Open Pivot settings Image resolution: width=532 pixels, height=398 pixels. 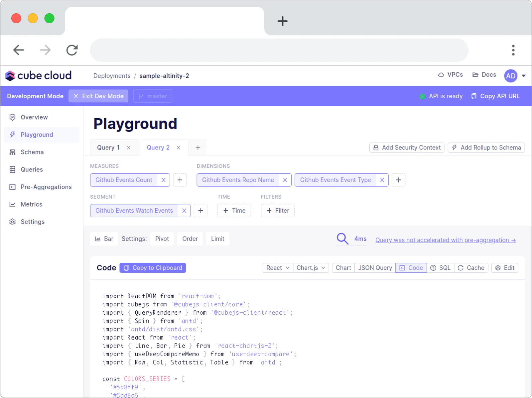(162, 239)
